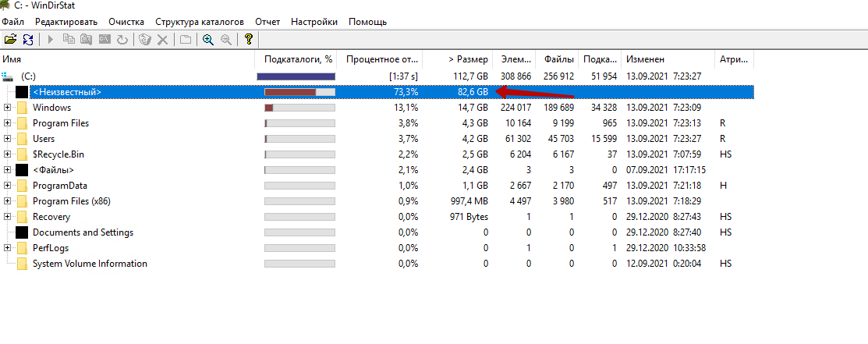
Task: Click the Zoom out magnifier icon
Action: click(226, 39)
